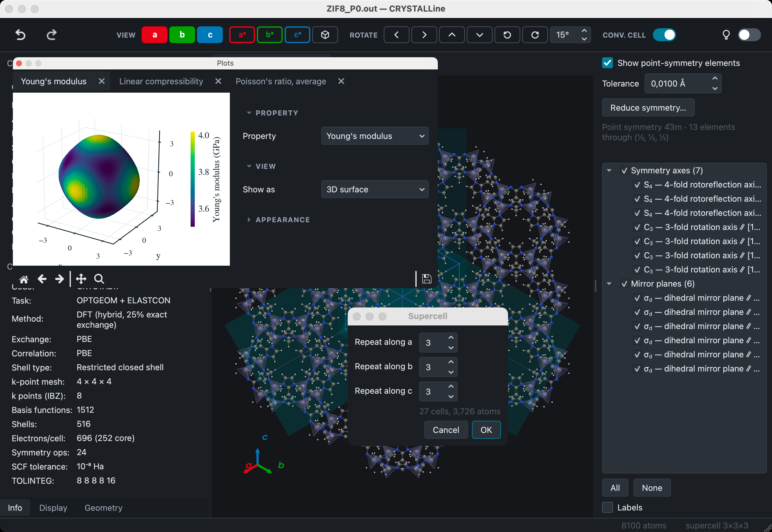
Task: Activate the plot pan tool
Action: coord(81,279)
